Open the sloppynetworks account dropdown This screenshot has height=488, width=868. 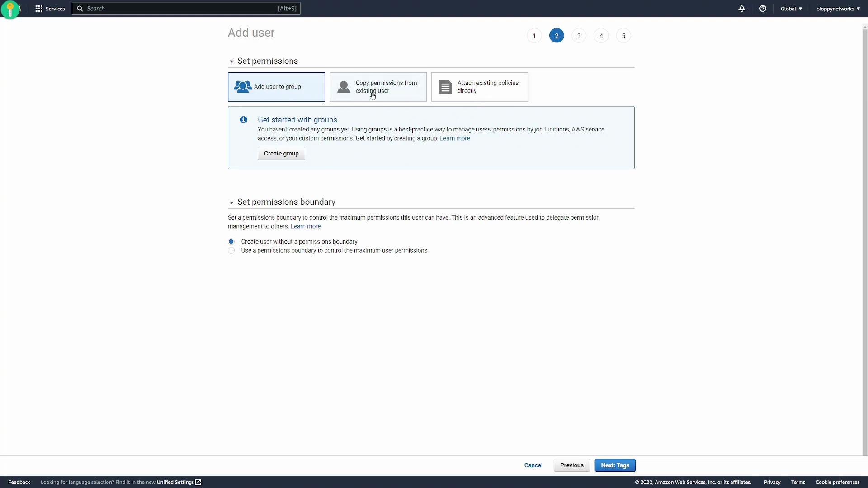coord(838,9)
